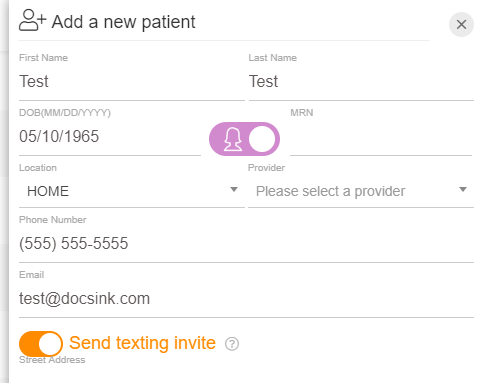Disable the Send texting invite toggle
Screen dimensions: 483x383
(41, 344)
